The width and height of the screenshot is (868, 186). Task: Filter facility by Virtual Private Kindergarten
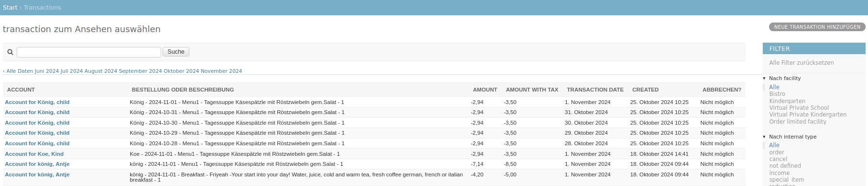pos(808,115)
